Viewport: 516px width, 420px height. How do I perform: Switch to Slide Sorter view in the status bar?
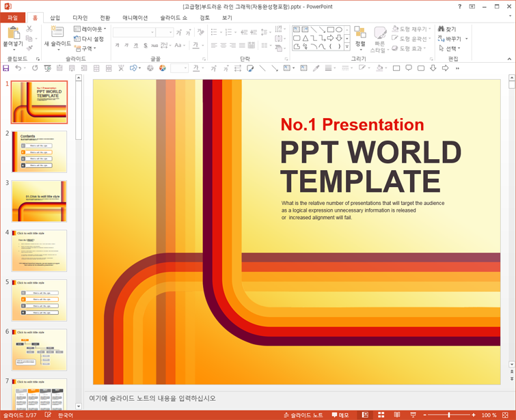coord(381,415)
